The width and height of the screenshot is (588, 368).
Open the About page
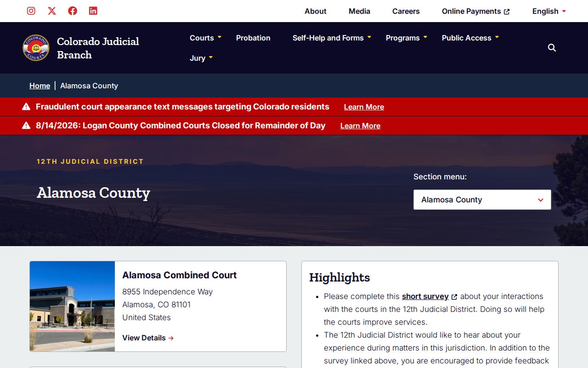pyautogui.click(x=316, y=11)
